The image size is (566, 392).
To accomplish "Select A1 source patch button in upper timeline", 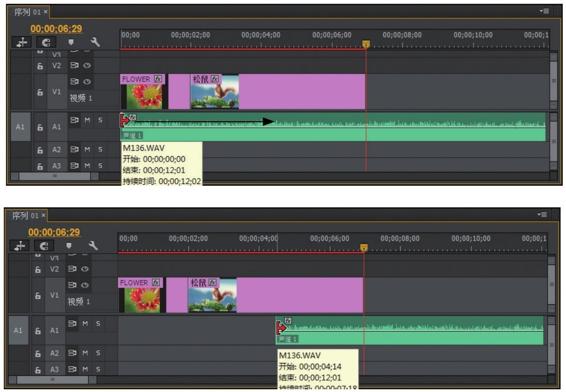I will coord(20,127).
